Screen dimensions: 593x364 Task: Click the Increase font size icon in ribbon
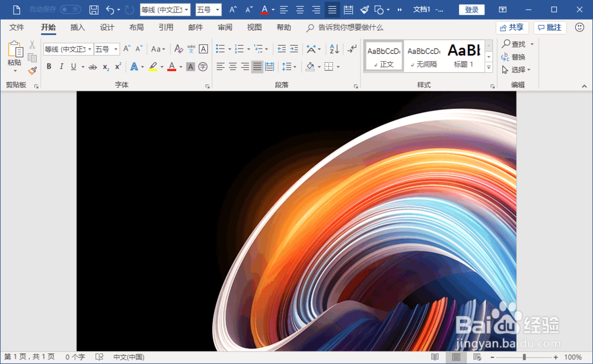pos(127,49)
